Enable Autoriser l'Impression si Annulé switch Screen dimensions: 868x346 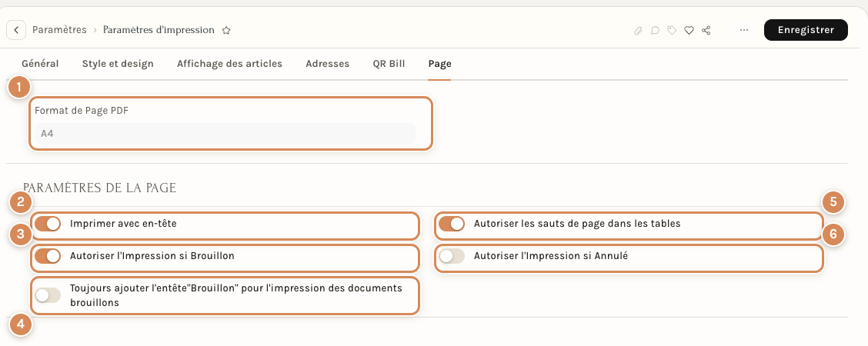click(x=452, y=257)
